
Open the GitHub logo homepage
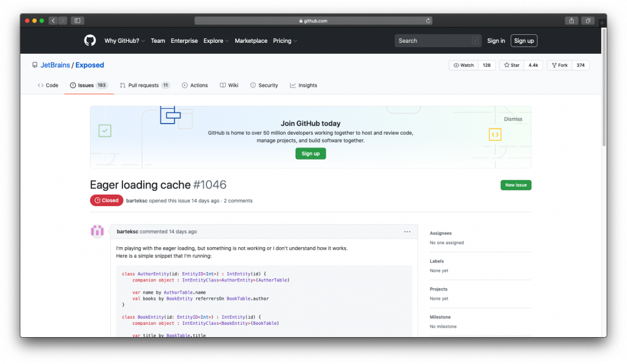(x=90, y=41)
